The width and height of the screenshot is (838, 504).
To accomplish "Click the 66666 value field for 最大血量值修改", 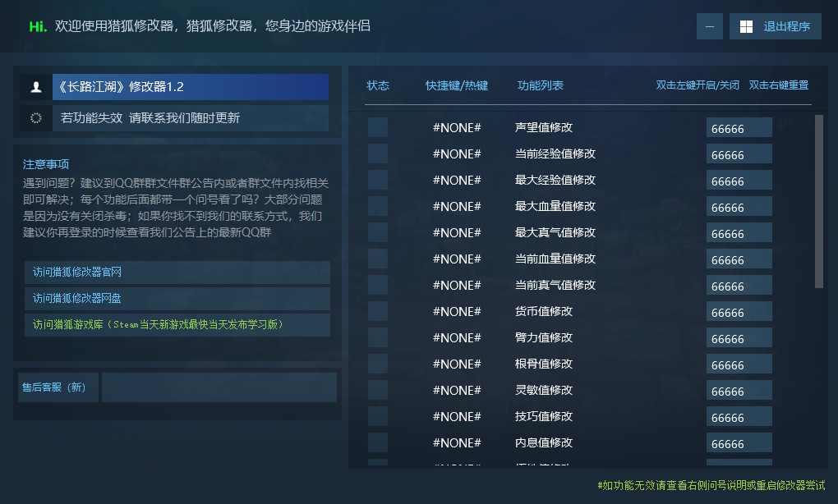I will pyautogui.click(x=739, y=206).
